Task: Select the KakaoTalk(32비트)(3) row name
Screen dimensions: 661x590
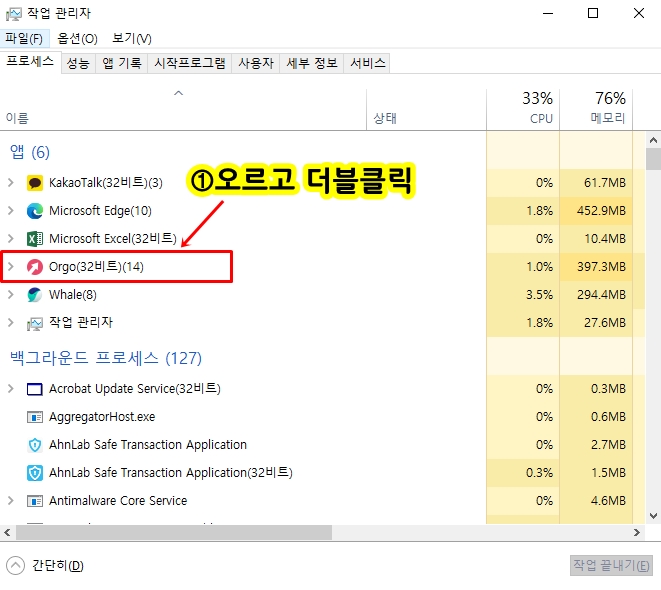Action: (105, 183)
